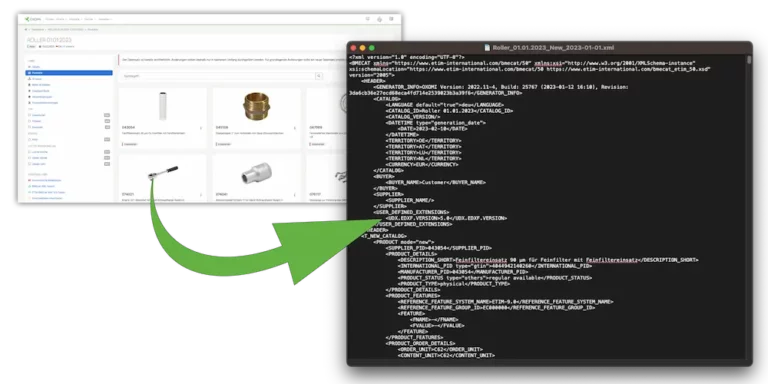Click the XML file icon in the title bar
Screen dimensions: 768x384
click(487, 48)
